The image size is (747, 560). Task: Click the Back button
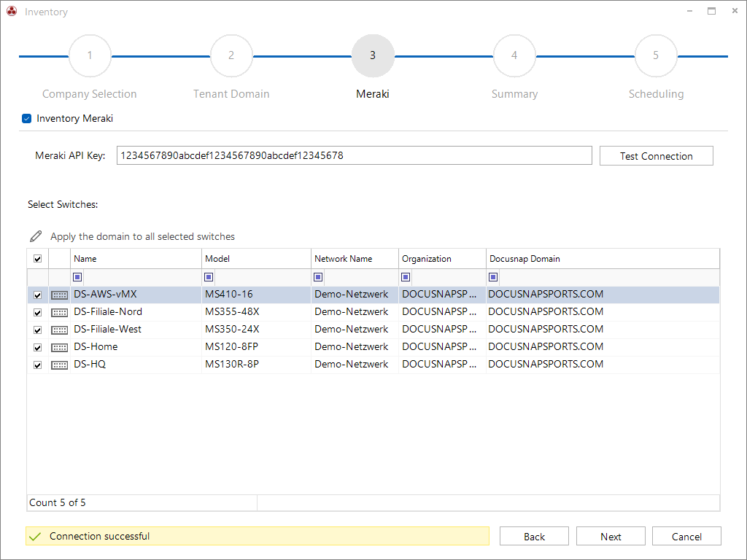534,536
